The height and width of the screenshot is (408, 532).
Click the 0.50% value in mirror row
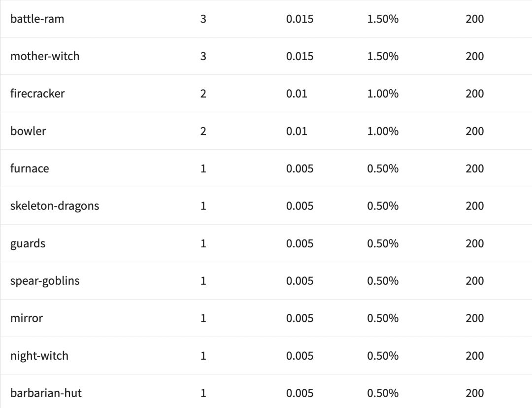383,318
